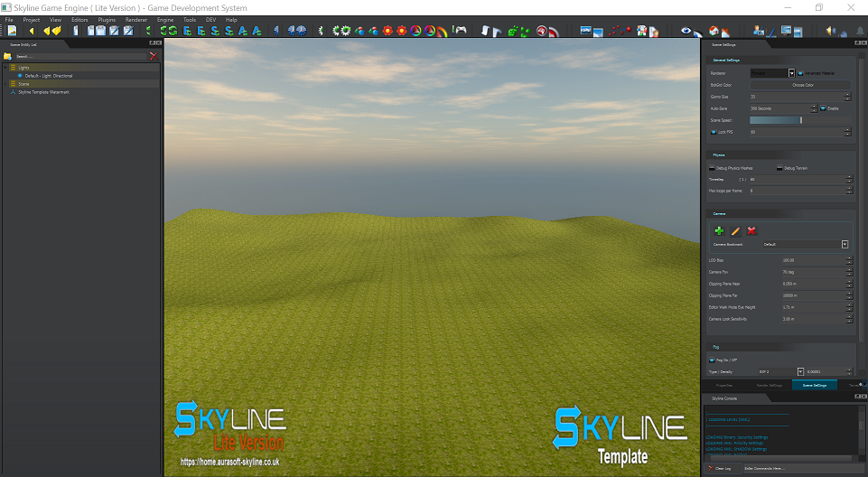The height and width of the screenshot is (477, 868).
Task: Expand the Scene tree group
Action: (5, 84)
